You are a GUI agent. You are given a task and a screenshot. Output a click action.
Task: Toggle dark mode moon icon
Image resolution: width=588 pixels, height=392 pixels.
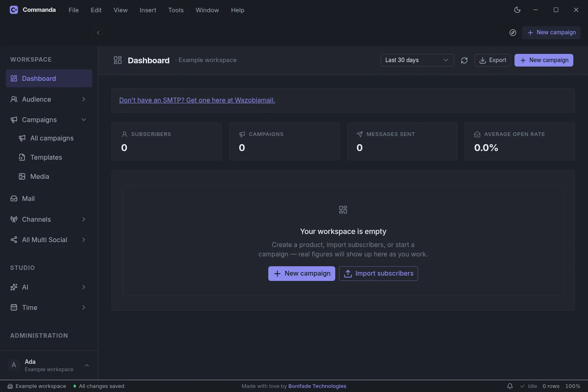click(517, 10)
